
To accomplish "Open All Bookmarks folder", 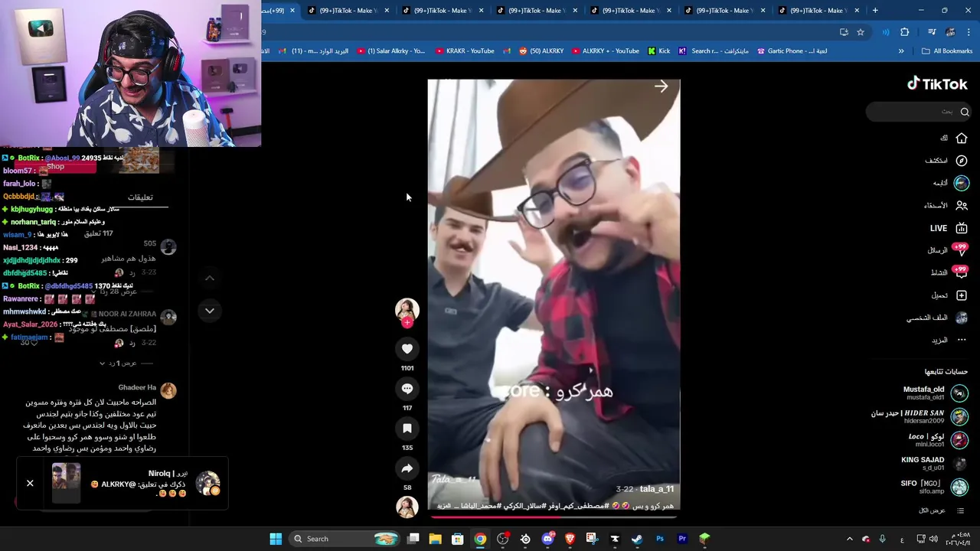I will click(947, 51).
